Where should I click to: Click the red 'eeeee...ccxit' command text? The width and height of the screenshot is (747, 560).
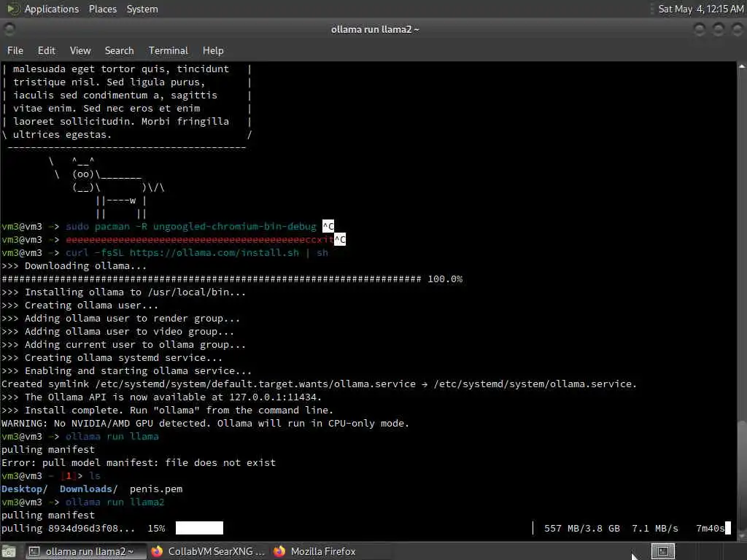[200, 239]
